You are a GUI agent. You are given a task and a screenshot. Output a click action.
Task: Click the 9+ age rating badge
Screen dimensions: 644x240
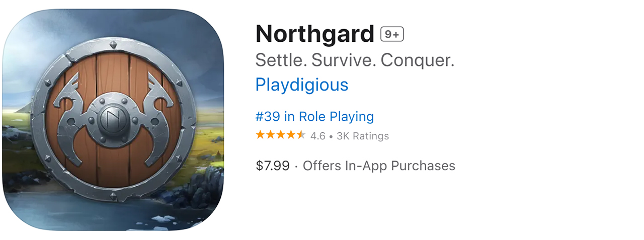(392, 34)
